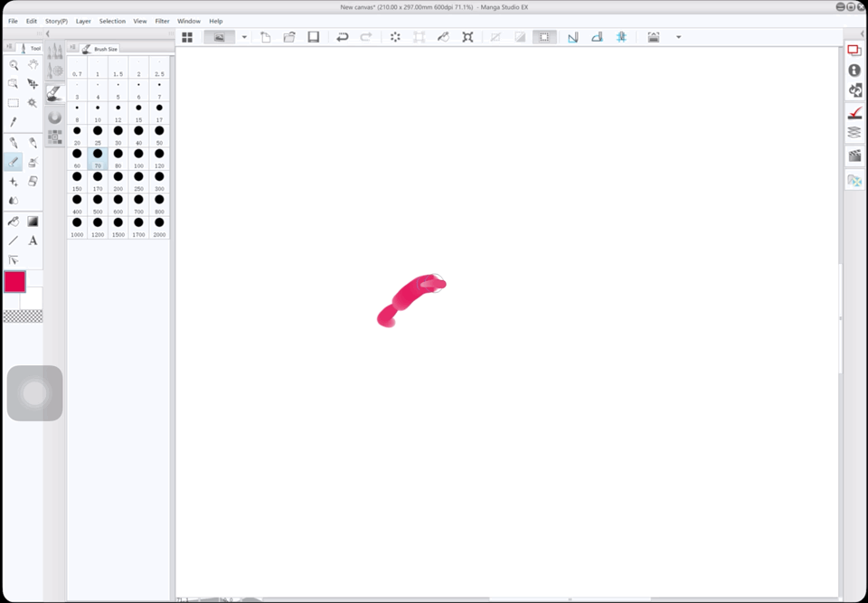Screen dimensions: 868x603
Task: Open the Tool palette menu button
Action: (x=9, y=47)
